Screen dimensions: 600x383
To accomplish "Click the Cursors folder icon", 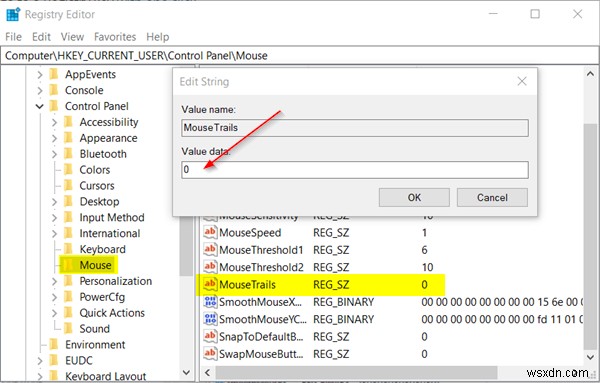I will coord(68,186).
